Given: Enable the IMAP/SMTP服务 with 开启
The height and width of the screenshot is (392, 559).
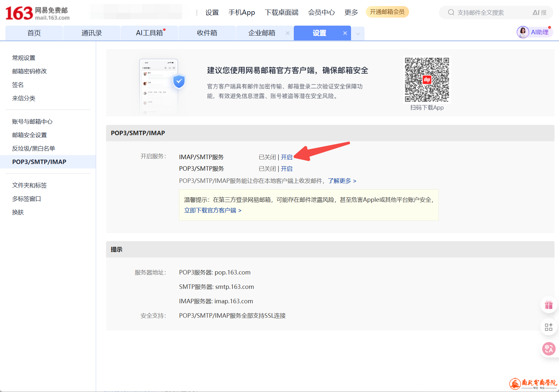Looking at the screenshot, I should tap(287, 157).
